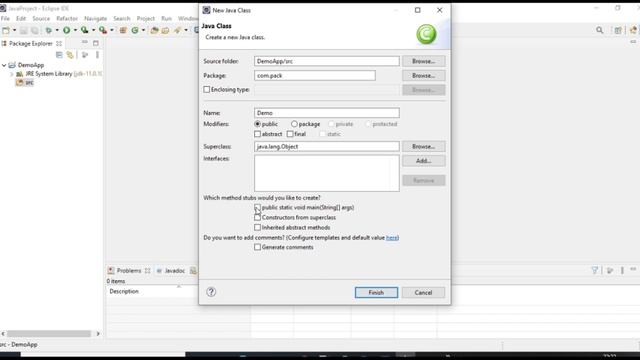
Task: Click the New Java Package toolbar icon
Action: click(123, 30)
